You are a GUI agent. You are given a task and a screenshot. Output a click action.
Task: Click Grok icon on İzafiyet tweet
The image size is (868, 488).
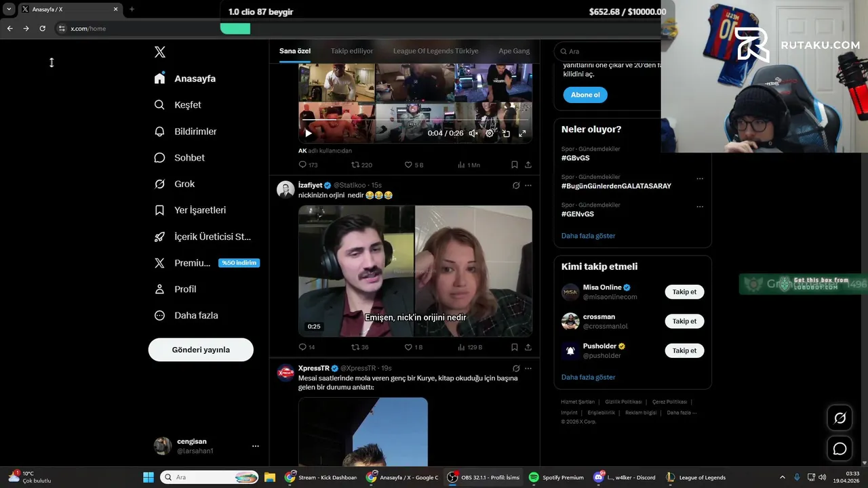516,186
